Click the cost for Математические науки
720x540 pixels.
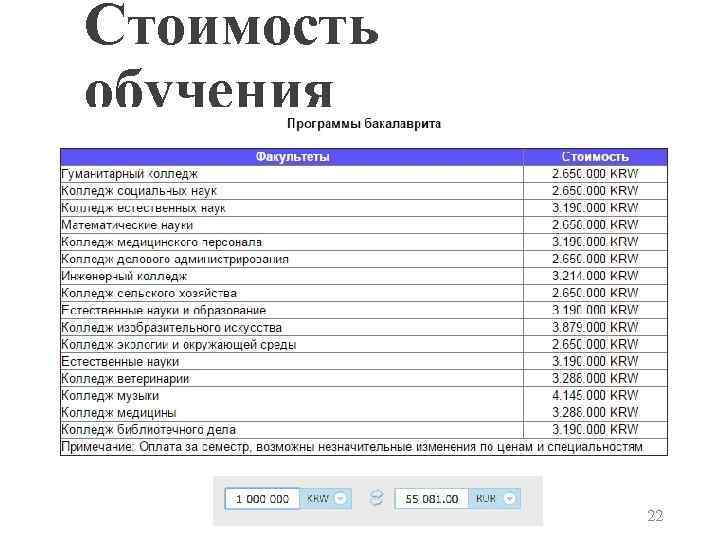(x=595, y=225)
